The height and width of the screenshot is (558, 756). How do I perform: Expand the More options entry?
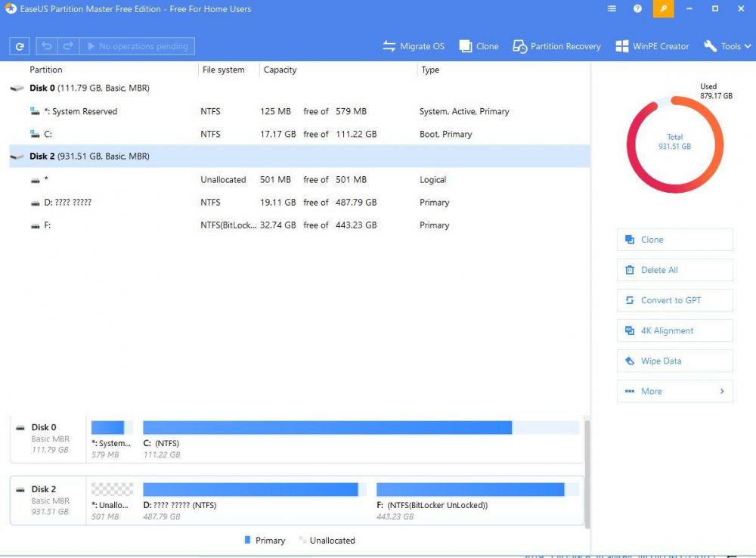pyautogui.click(x=674, y=392)
